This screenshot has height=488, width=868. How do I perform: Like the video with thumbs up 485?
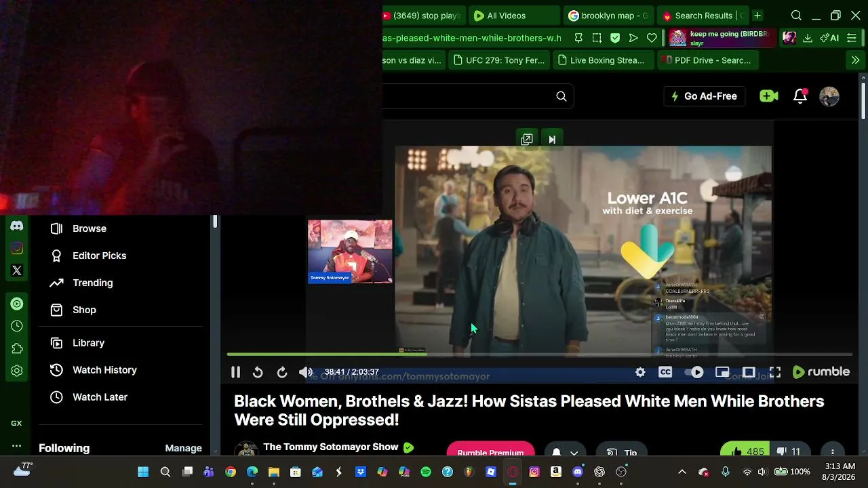pos(747,451)
